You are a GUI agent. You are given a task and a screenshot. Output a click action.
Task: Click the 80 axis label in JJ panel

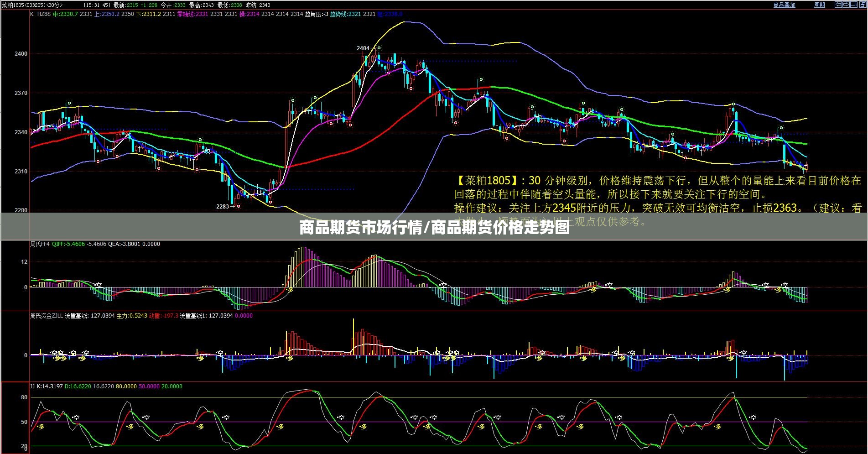coord(24,397)
